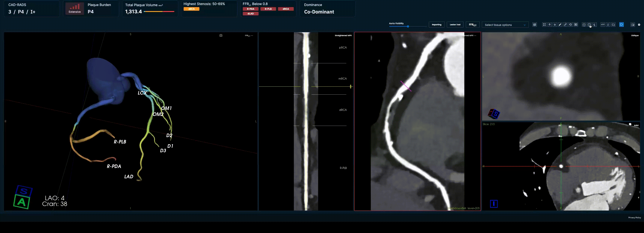Click the R-PLB segment label in straightened MPR
This screenshot has width=644, height=233.
(343, 168)
